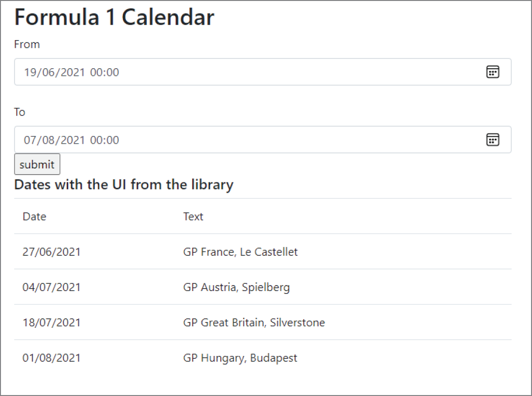The image size is (532, 396).
Task: Click the Date column header
Action: 34,216
